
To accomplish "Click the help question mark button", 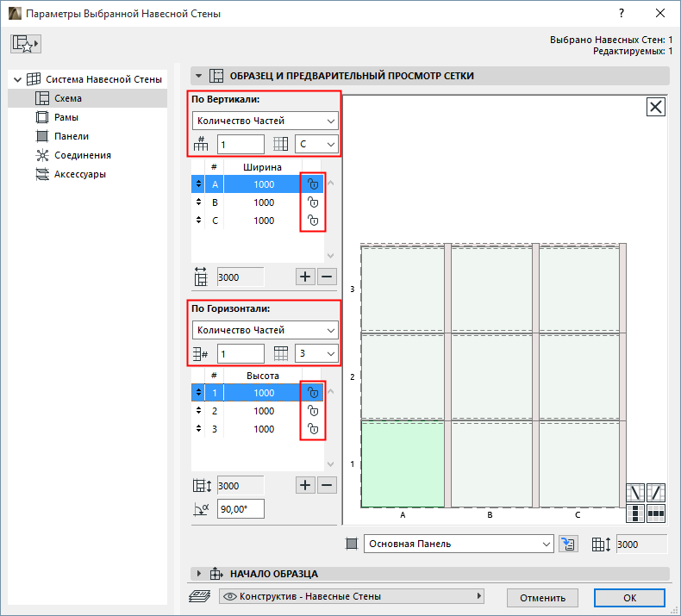I will point(622,14).
